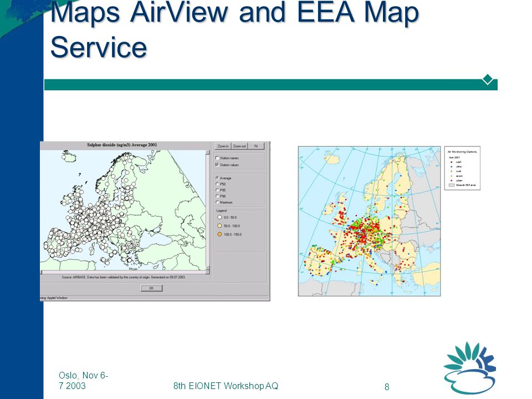This screenshot has width=532, height=399.
Task: Click the white 0.0 - 50.0 legend circle
Action: [x=219, y=217]
